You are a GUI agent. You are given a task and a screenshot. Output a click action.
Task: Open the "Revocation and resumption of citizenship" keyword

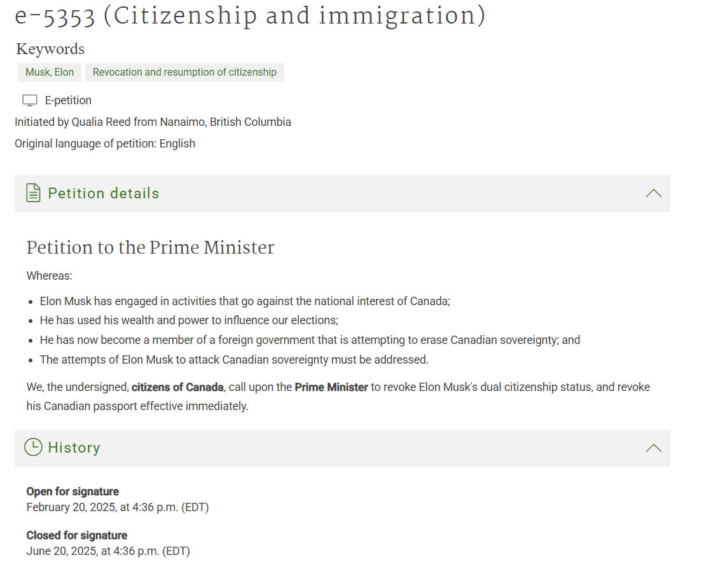184,72
